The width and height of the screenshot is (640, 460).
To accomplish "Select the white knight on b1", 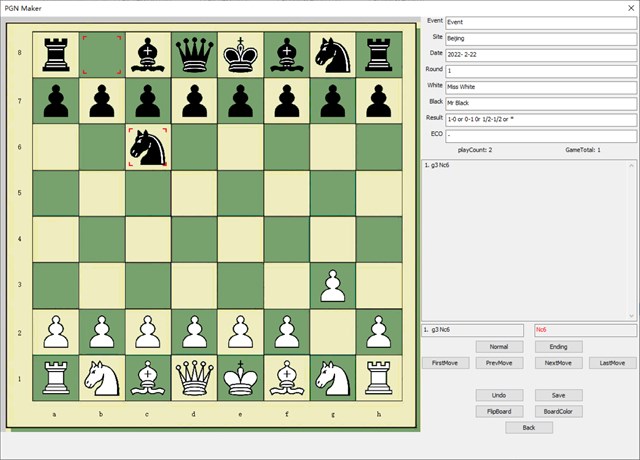I will 102,378.
